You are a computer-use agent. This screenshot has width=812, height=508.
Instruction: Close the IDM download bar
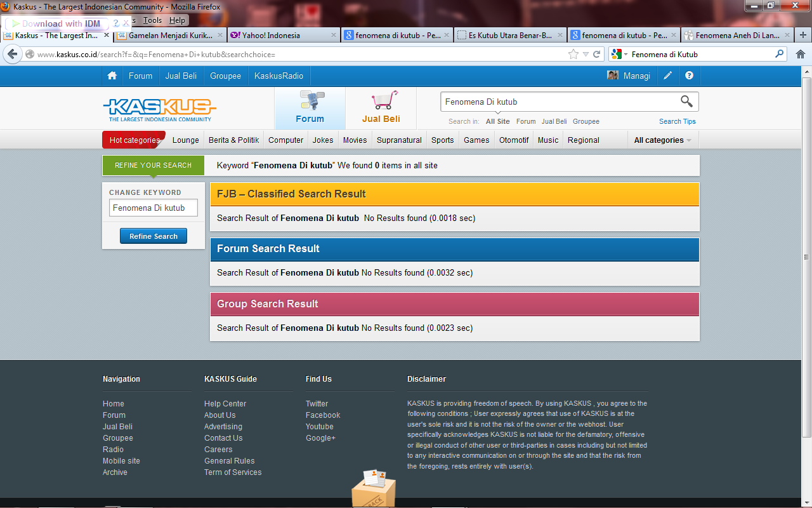[126, 23]
